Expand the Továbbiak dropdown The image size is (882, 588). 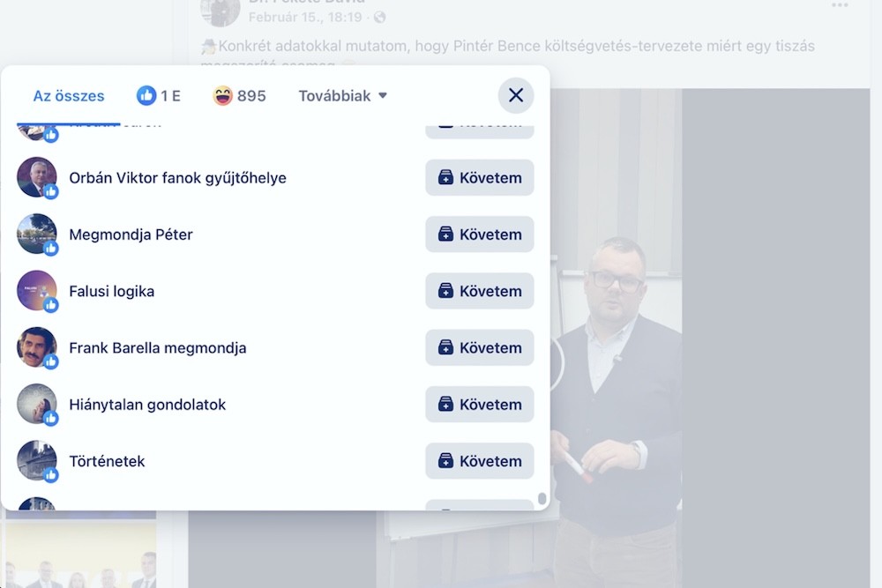(x=343, y=96)
